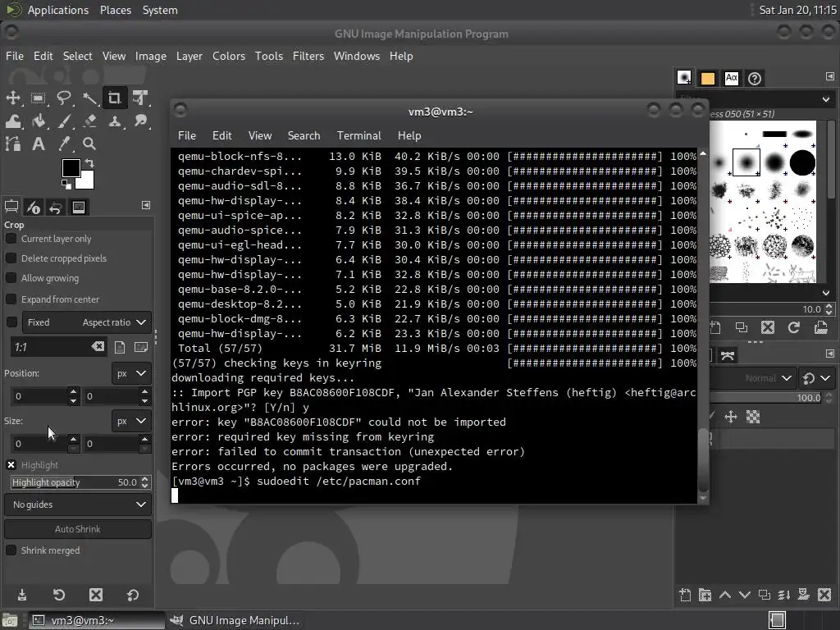This screenshot has height=630, width=840.
Task: Select the Paths tool
Action: 13,144
